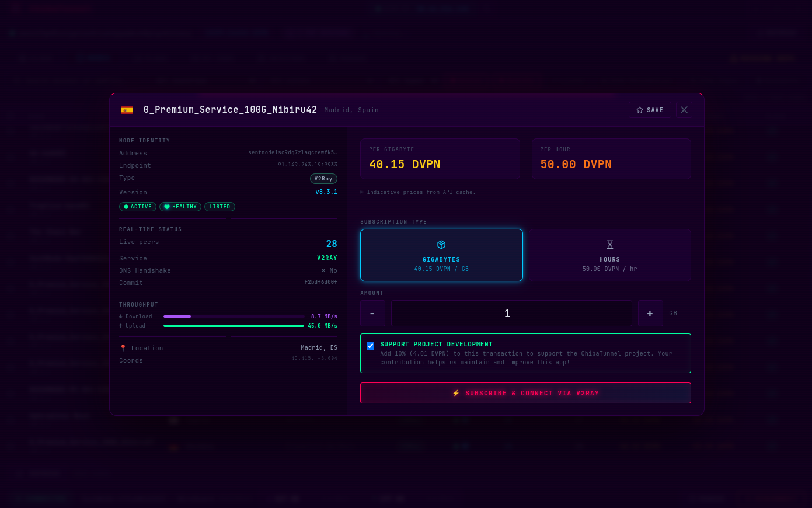The image size is (812, 508).
Task: Click the cube icon in Gigabytes card
Action: tap(441, 245)
